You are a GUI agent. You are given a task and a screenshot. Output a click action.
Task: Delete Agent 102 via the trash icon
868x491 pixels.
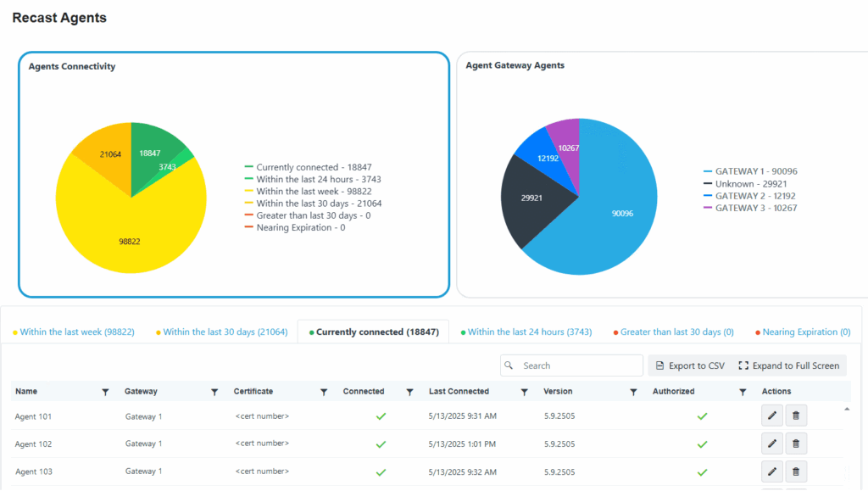(795, 443)
